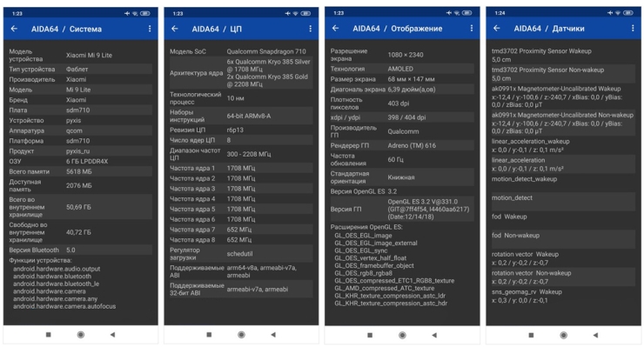
Task: Select the 'Книжная' default orientation value
Action: click(401, 177)
